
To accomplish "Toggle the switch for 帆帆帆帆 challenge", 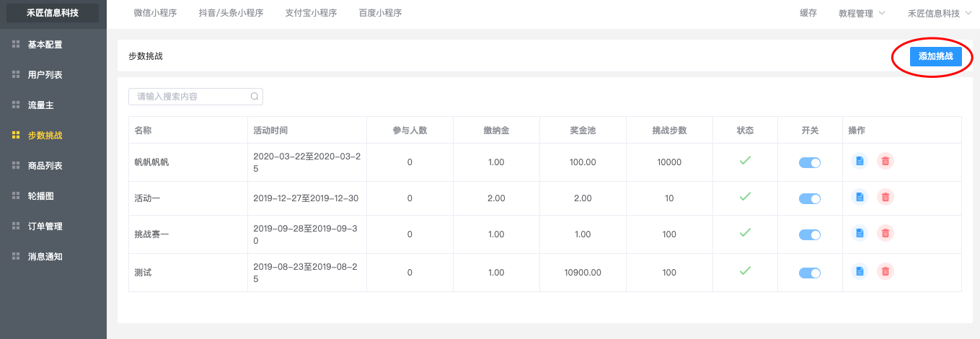I will click(x=810, y=163).
